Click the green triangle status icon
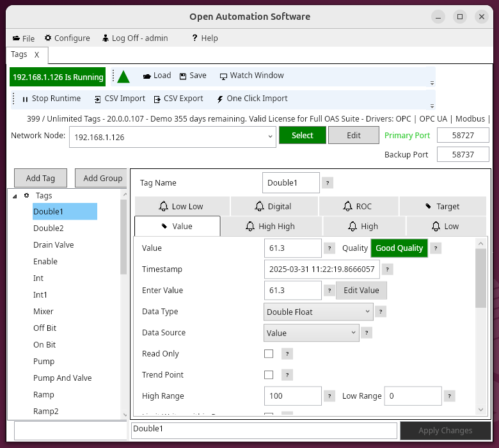 pyautogui.click(x=123, y=77)
